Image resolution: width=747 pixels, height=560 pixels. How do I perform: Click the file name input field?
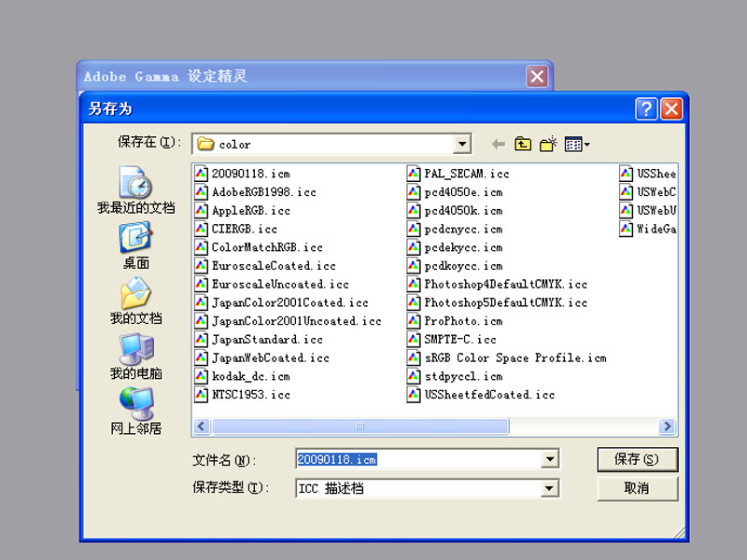tap(418, 459)
